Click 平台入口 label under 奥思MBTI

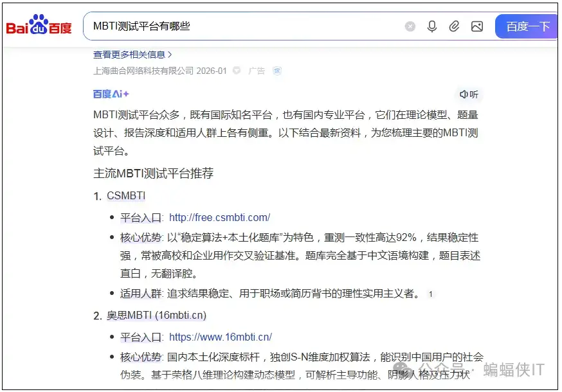pos(141,337)
